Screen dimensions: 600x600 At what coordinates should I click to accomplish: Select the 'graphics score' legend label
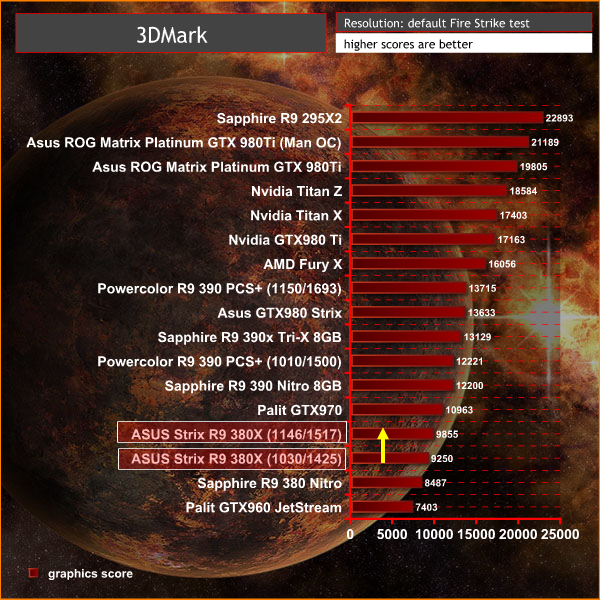90,574
